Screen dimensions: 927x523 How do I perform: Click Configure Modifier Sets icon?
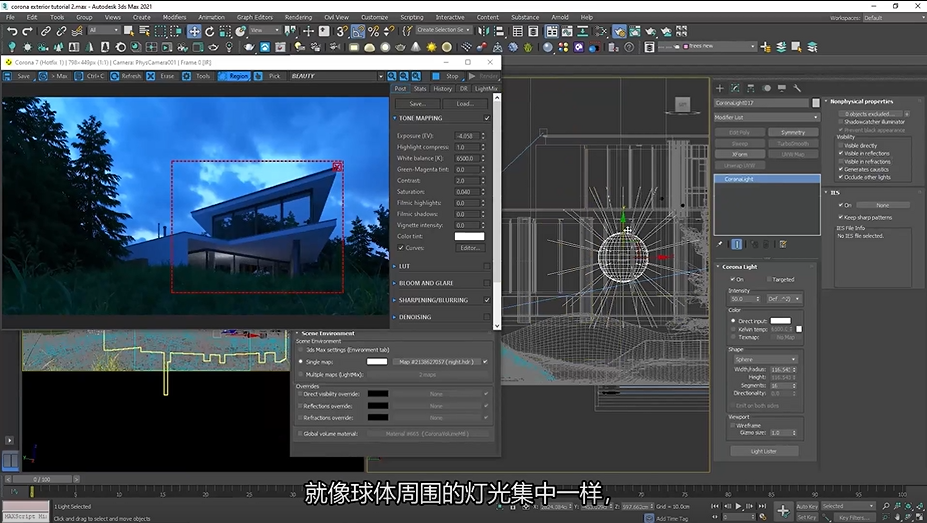click(783, 244)
